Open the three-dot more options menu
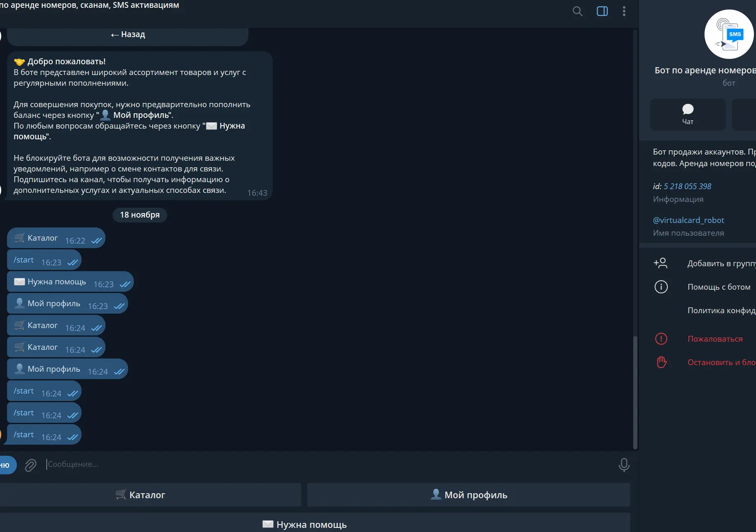 point(624,11)
